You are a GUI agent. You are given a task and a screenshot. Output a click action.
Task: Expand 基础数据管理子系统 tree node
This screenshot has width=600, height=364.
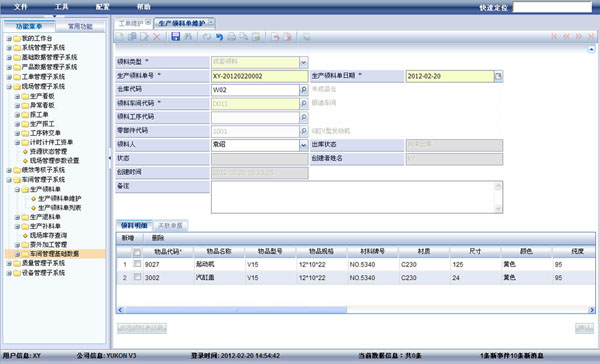[9, 57]
